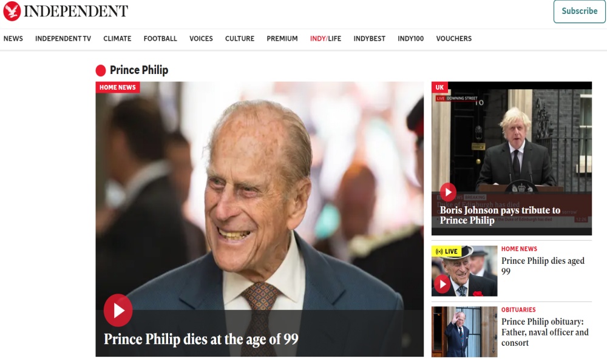Open the CLIMATE section
The image size is (607, 364).
point(117,39)
